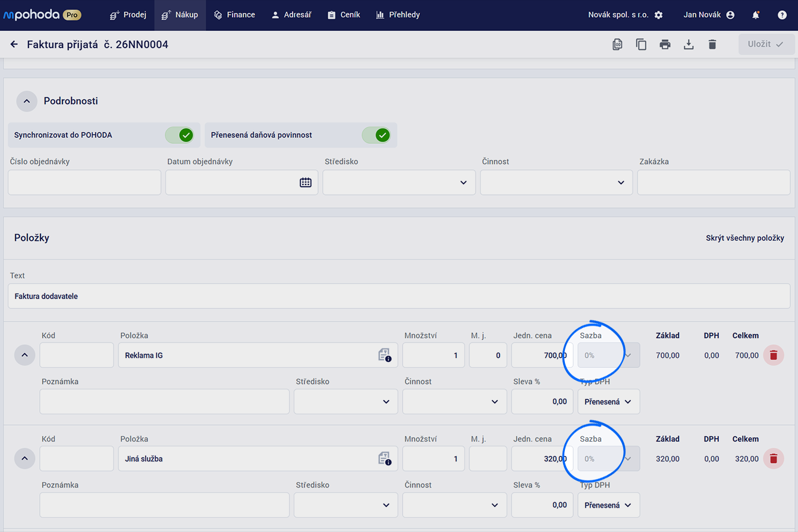The height and width of the screenshot is (532, 798).
Task: Click the download icon in the toolbar
Action: point(689,45)
